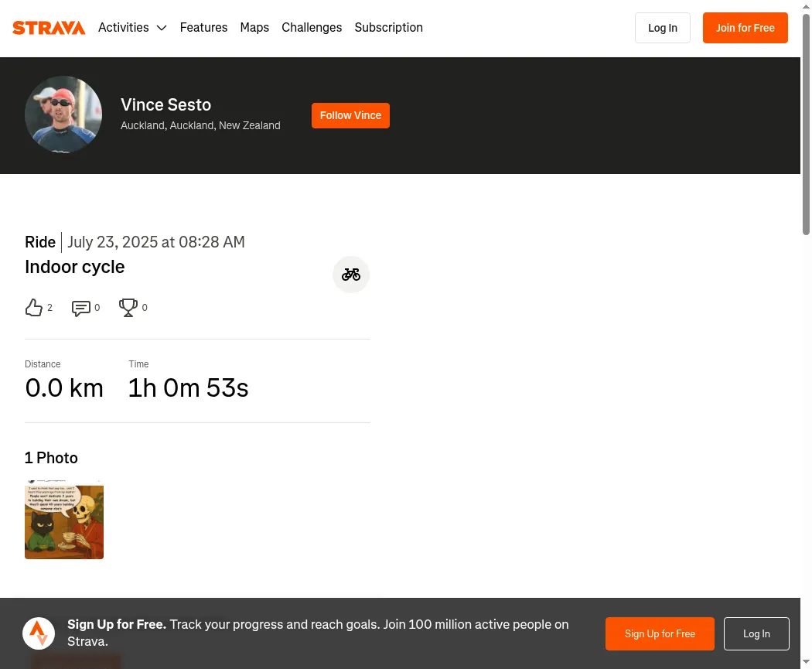Navigate to Challenges
Image resolution: width=812 pixels, height=669 pixels.
point(312,27)
